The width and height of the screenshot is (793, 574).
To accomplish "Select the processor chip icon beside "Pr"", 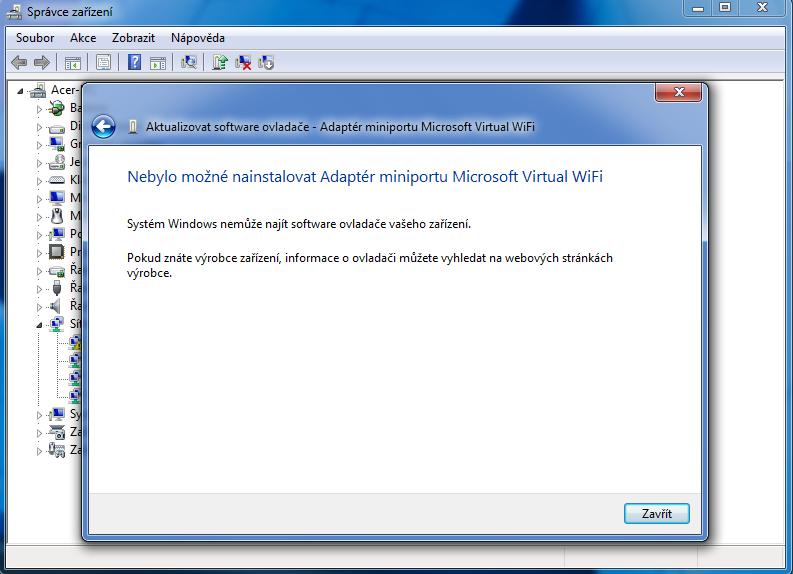I will coord(57,252).
